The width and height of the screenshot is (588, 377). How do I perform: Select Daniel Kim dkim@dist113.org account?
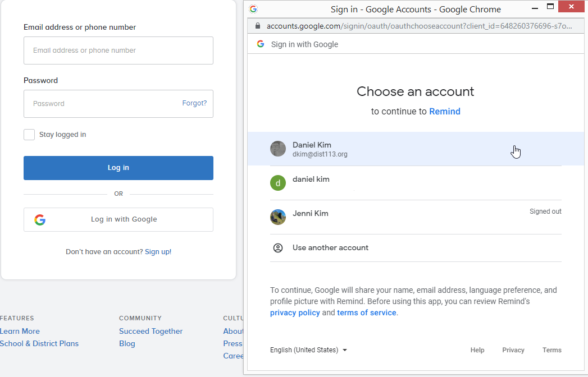coord(416,149)
